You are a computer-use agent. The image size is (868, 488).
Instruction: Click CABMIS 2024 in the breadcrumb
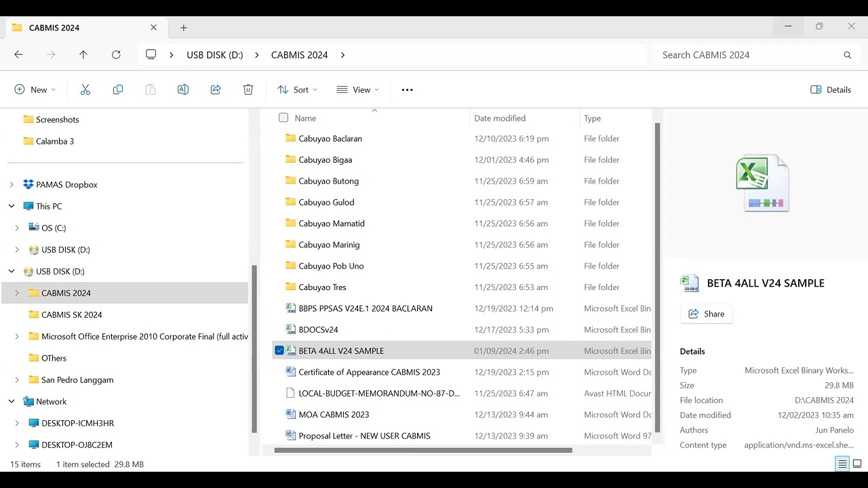coord(300,55)
